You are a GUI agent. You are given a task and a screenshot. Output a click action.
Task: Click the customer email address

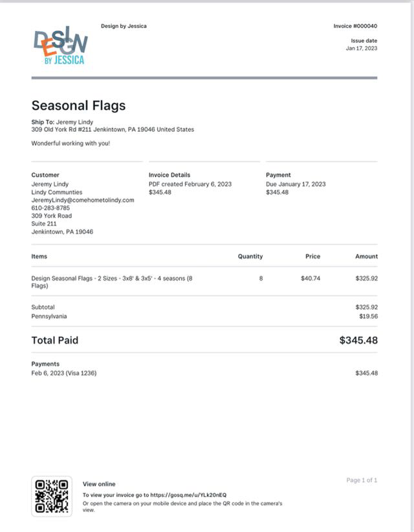coord(83,200)
